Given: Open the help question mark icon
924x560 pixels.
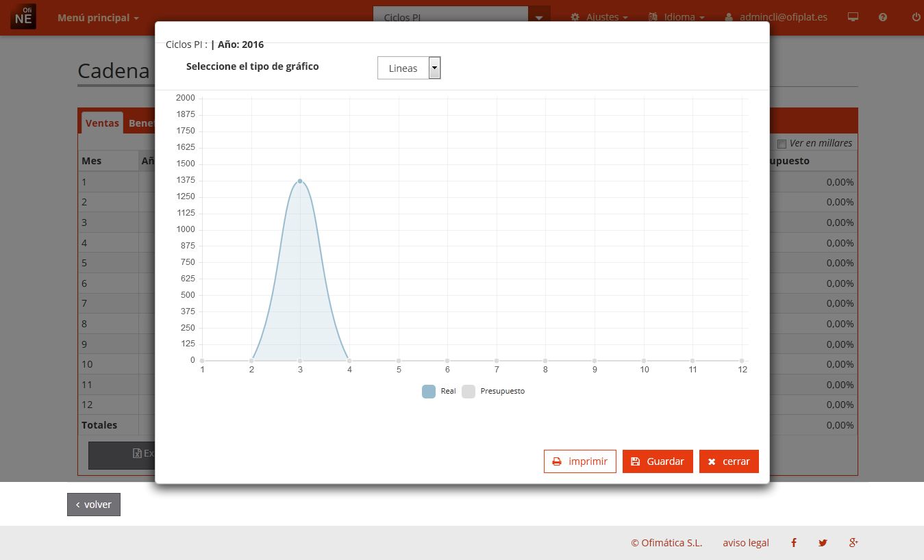Looking at the screenshot, I should pyautogui.click(x=883, y=17).
